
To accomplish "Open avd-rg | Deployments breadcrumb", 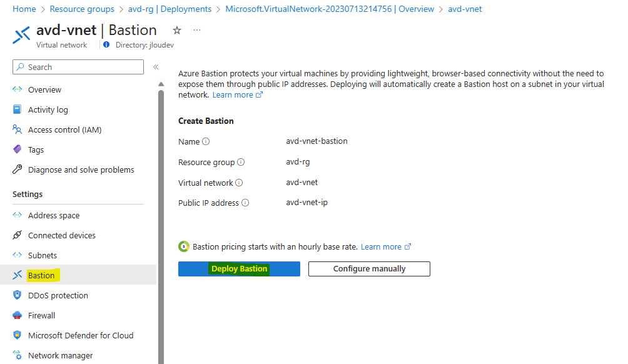I will tap(170, 9).
